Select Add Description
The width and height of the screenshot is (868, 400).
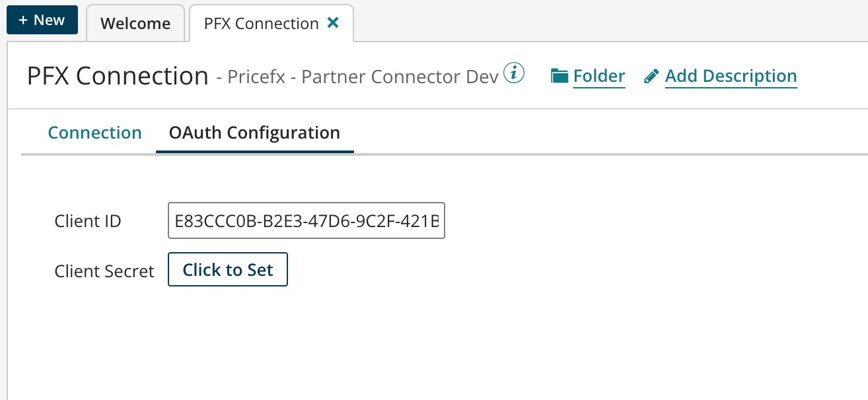click(x=731, y=75)
